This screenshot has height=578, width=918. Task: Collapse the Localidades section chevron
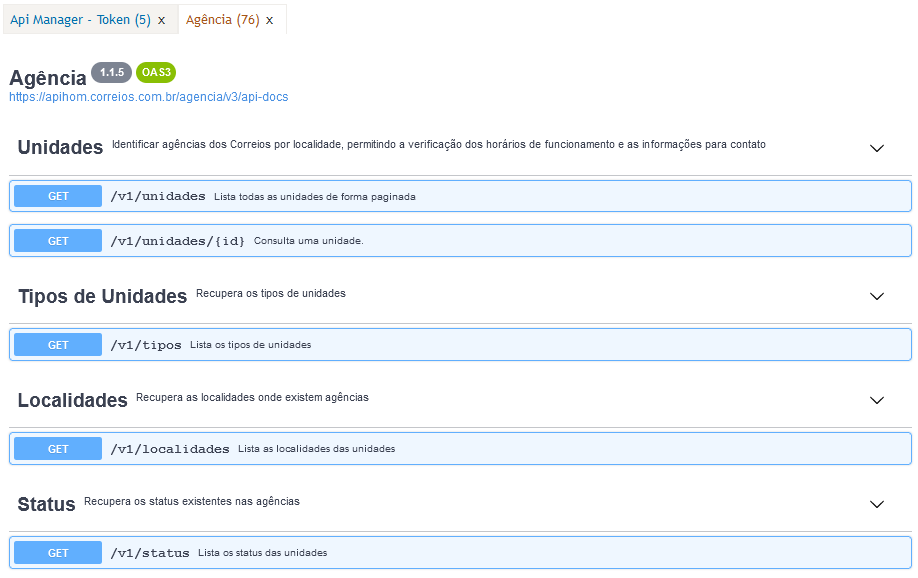[876, 401]
